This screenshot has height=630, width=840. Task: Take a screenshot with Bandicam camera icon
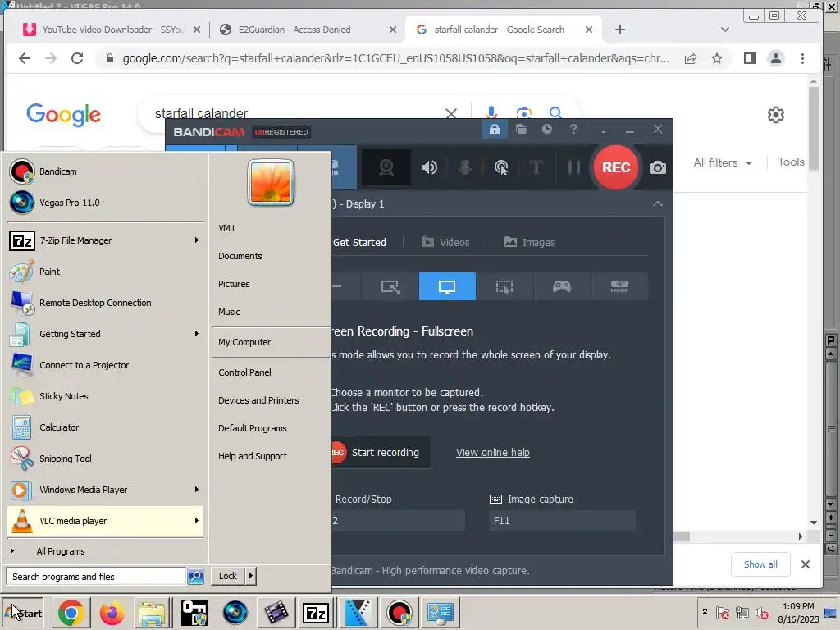tap(657, 167)
